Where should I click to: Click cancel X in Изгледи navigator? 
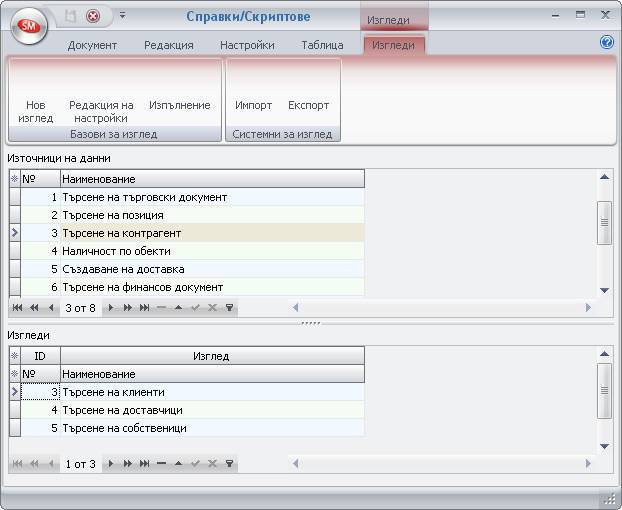[212, 463]
